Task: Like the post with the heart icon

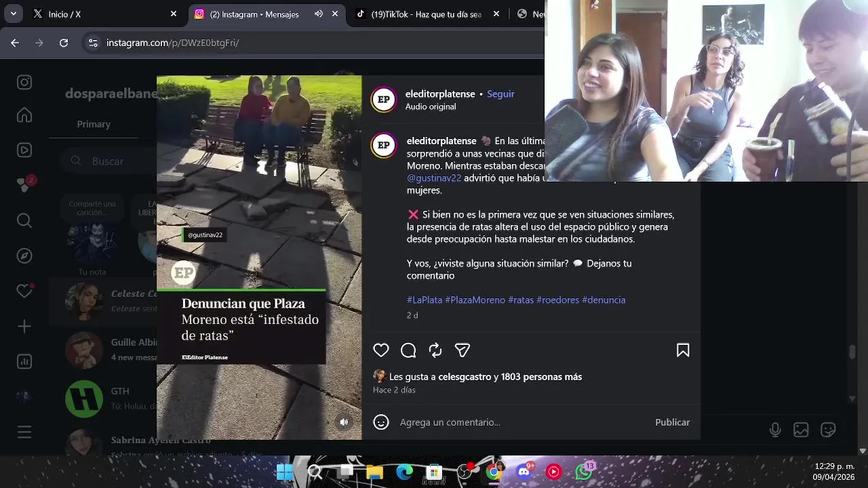Action: tap(381, 350)
